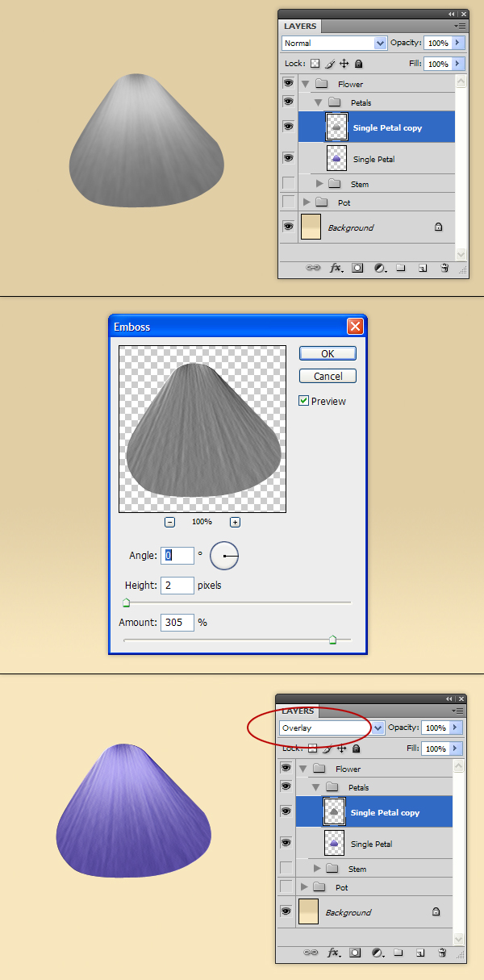
Task: Open the blend mode dropdown showing Overlay
Action: 332,728
